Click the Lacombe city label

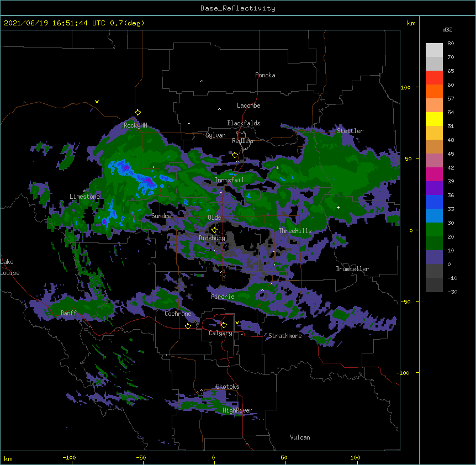(248, 105)
